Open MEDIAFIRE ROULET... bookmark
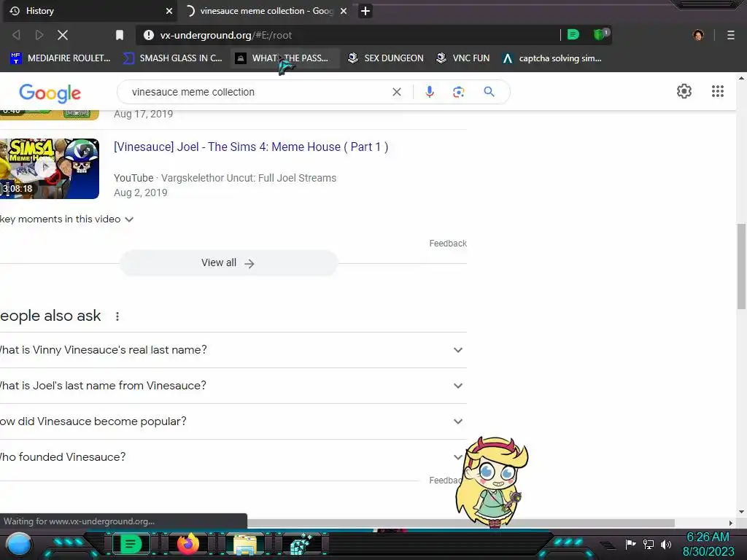This screenshot has width=747, height=560. tap(60, 58)
